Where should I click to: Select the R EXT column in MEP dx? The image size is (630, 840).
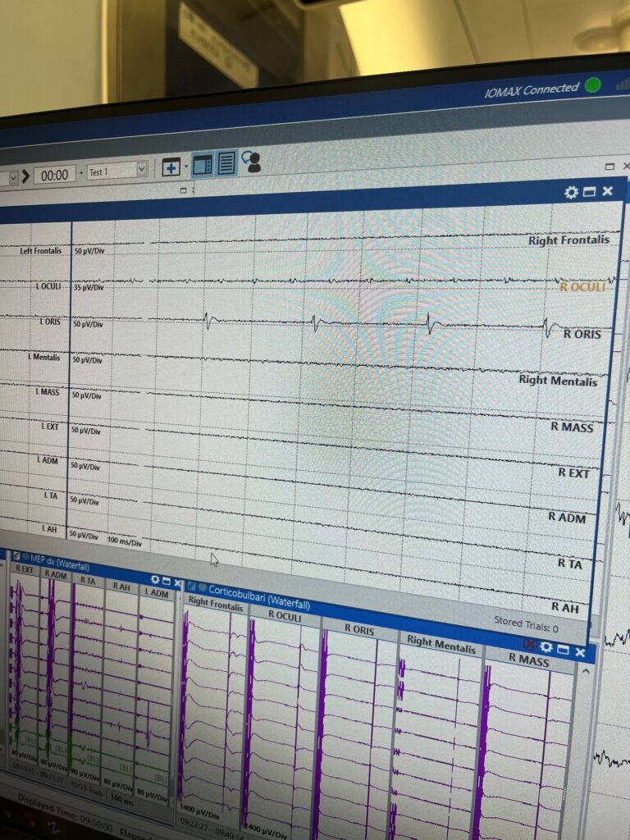click(x=24, y=569)
